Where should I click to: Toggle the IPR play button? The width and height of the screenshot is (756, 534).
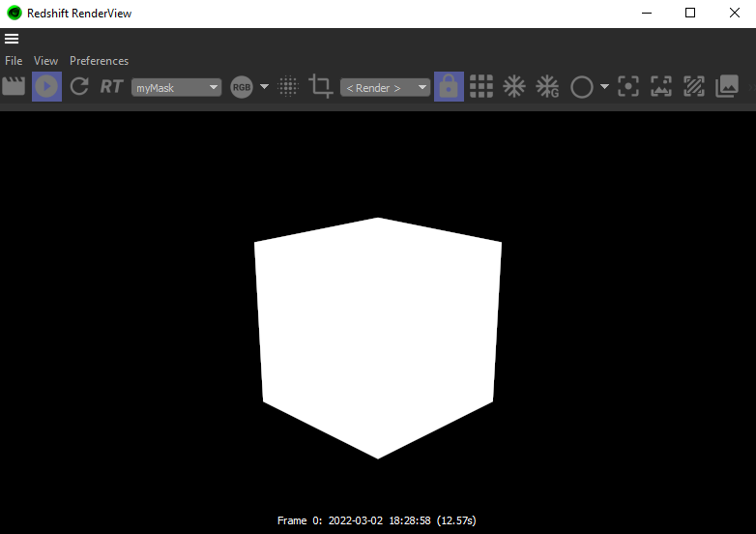pos(46,87)
